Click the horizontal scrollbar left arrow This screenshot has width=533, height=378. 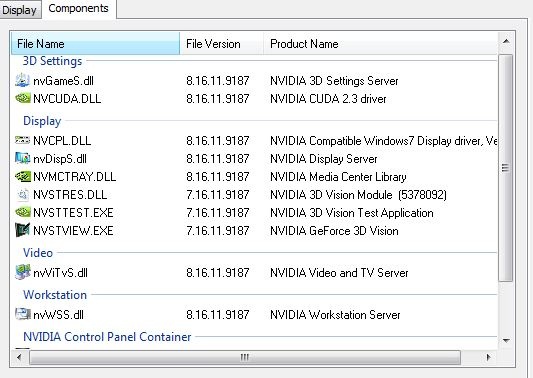click(x=19, y=357)
